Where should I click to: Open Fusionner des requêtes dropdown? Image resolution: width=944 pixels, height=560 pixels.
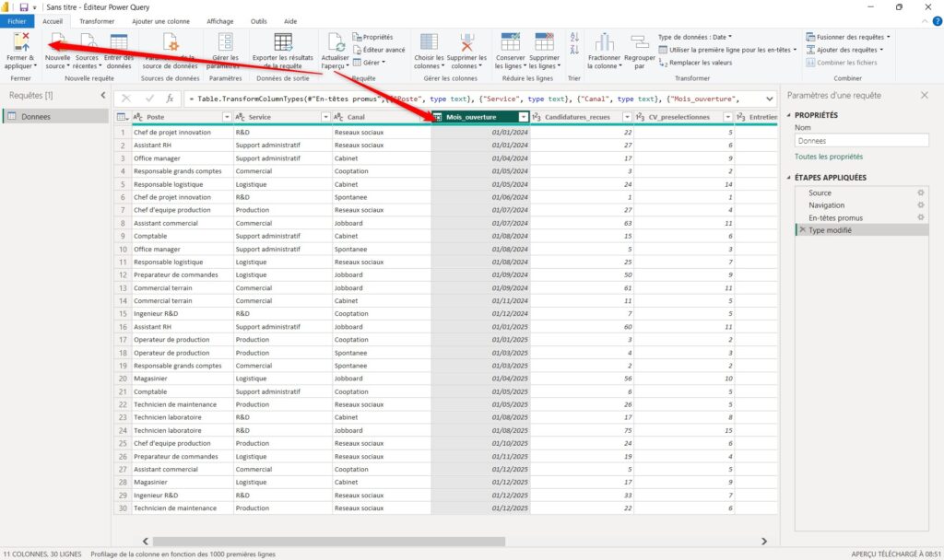pyautogui.click(x=848, y=37)
